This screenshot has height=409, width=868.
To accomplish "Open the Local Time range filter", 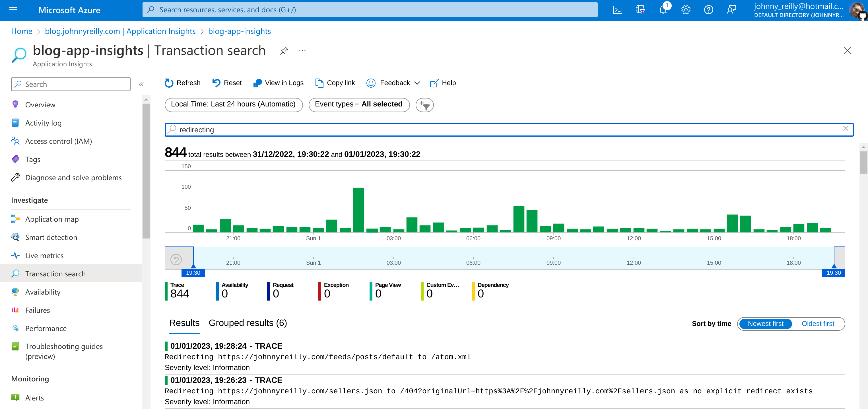I will (x=233, y=104).
